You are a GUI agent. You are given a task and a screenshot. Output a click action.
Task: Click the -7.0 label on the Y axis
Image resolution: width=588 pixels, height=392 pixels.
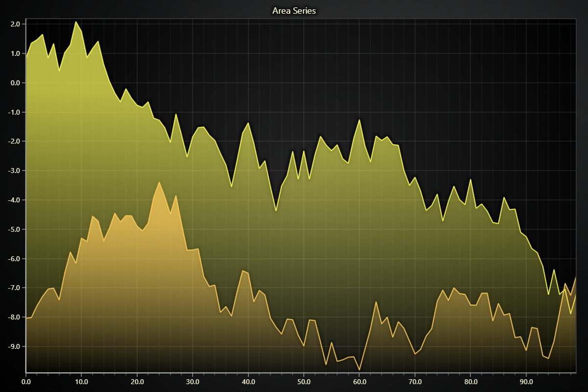[14, 288]
